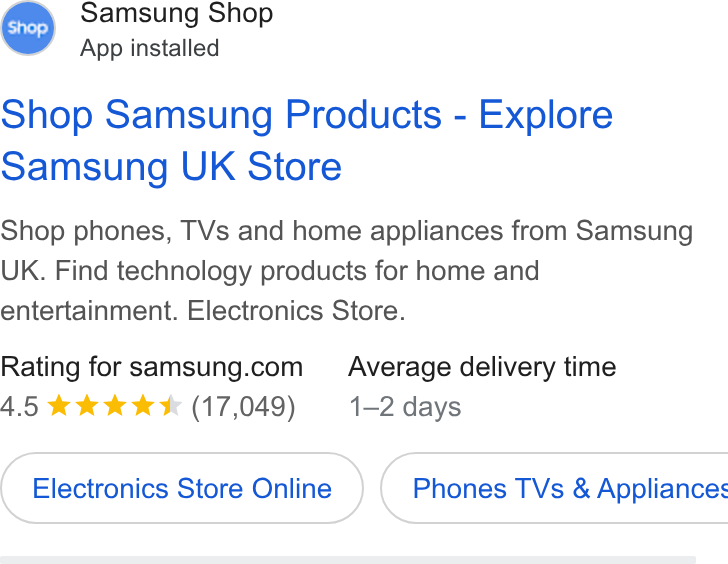The height and width of the screenshot is (564, 728).
Task: Click the Electronics Store. sentence in description
Action: pyautogui.click(x=296, y=311)
